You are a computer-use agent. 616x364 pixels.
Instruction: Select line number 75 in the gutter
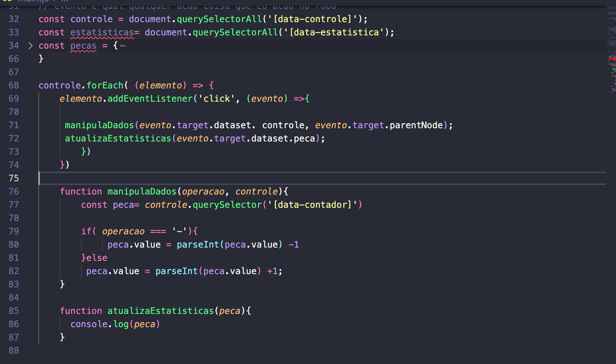coord(14,178)
